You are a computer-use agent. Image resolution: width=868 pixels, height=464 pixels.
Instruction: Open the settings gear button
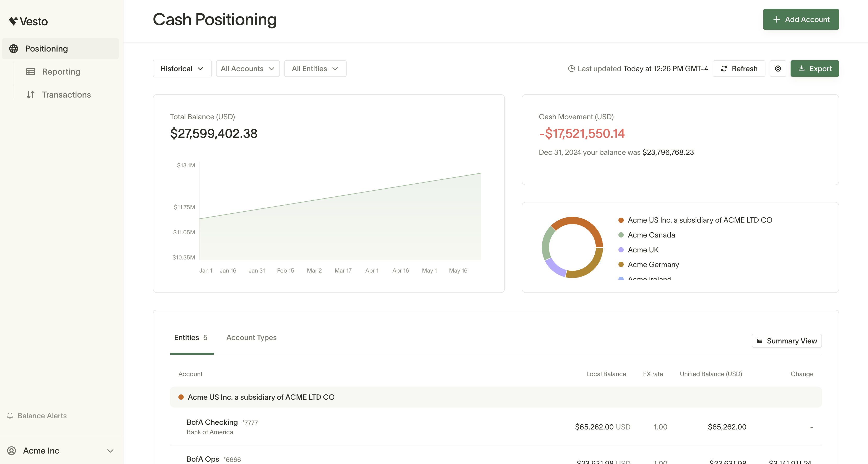pos(778,69)
